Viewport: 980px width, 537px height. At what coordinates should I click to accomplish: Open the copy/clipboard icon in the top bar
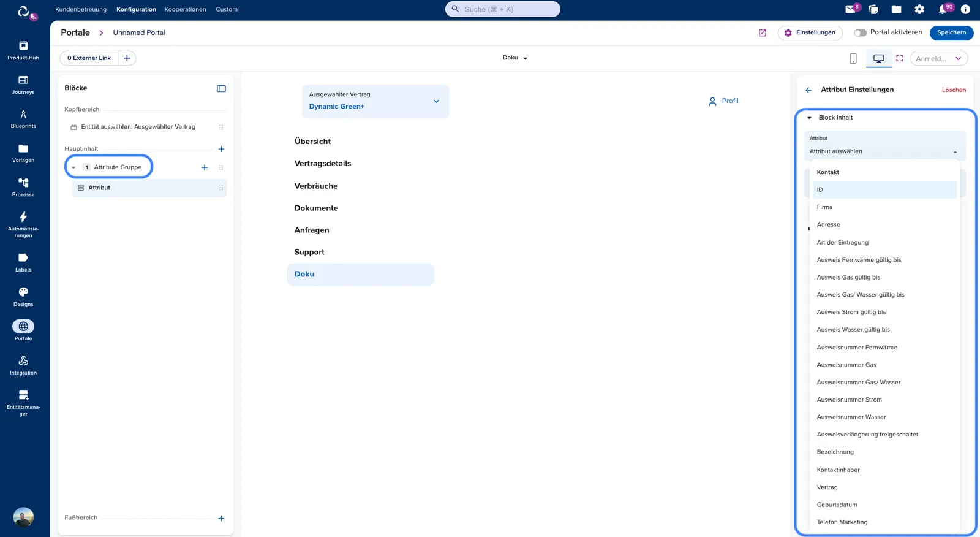[873, 9]
